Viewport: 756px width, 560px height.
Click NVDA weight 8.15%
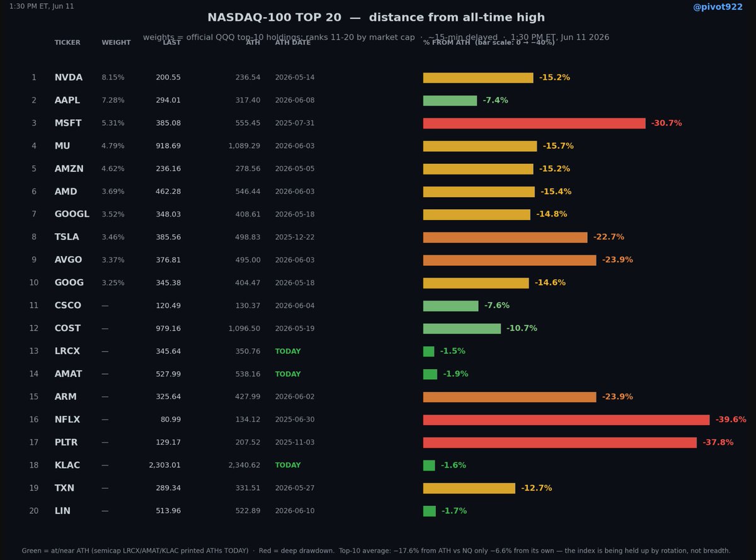pos(113,77)
